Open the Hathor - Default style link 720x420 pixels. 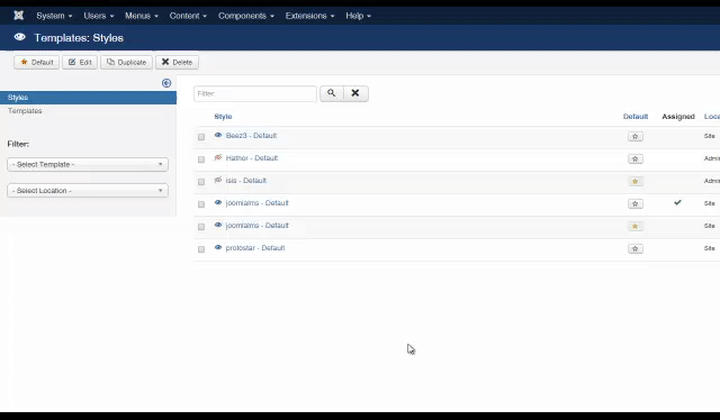[x=252, y=158]
